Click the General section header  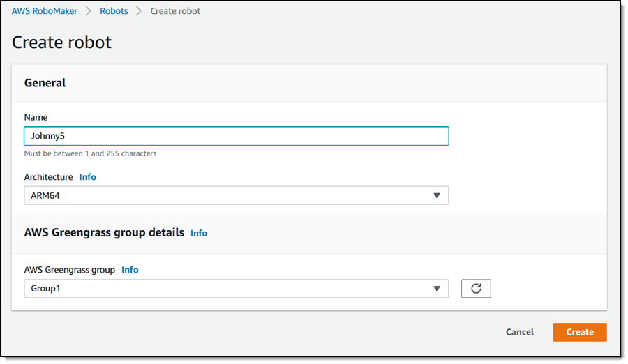pos(45,83)
